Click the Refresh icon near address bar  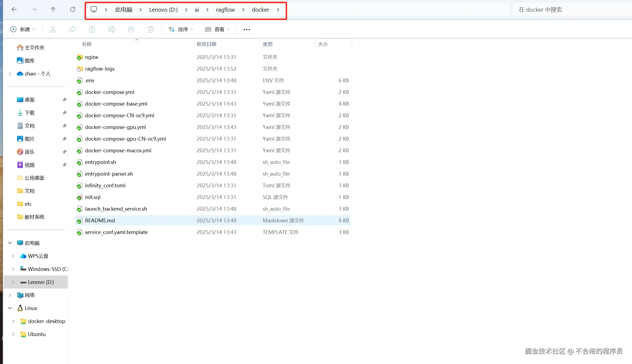pos(73,10)
